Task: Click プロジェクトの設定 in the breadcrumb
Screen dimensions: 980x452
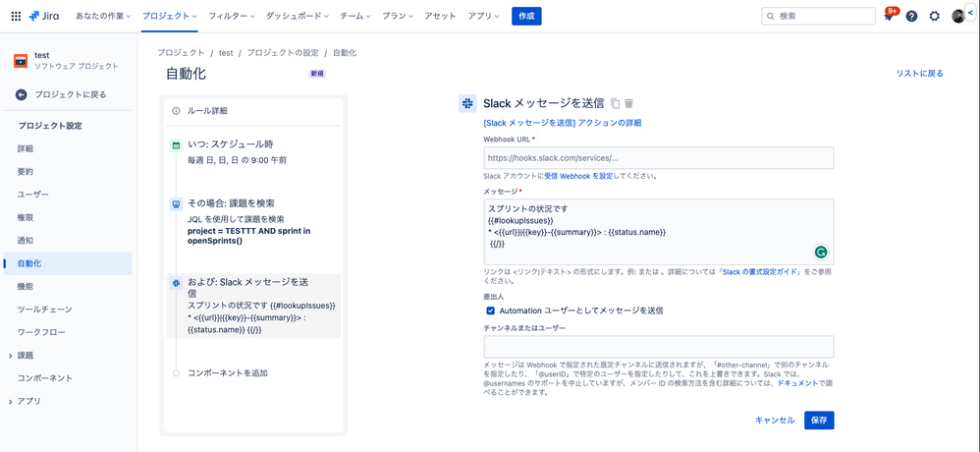Action: (x=283, y=53)
